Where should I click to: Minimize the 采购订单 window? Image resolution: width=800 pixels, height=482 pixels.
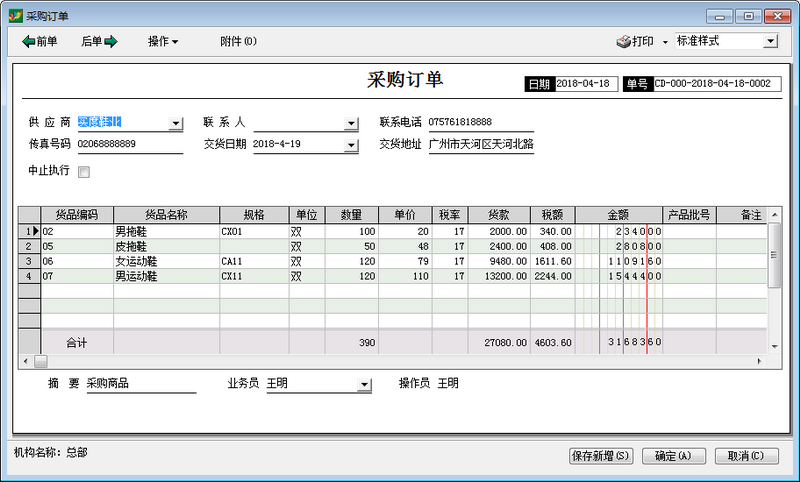tap(719, 16)
